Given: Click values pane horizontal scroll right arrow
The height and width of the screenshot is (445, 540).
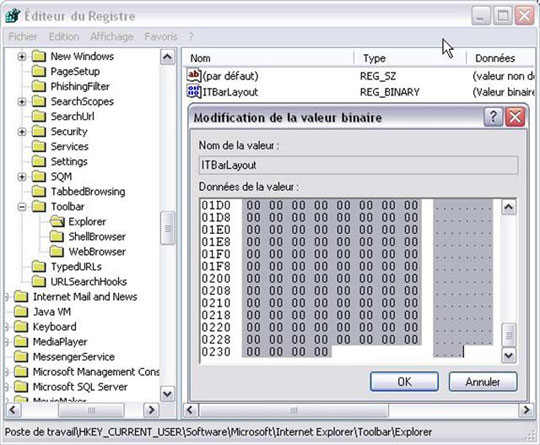Looking at the screenshot, I should pyautogui.click(x=526, y=410).
